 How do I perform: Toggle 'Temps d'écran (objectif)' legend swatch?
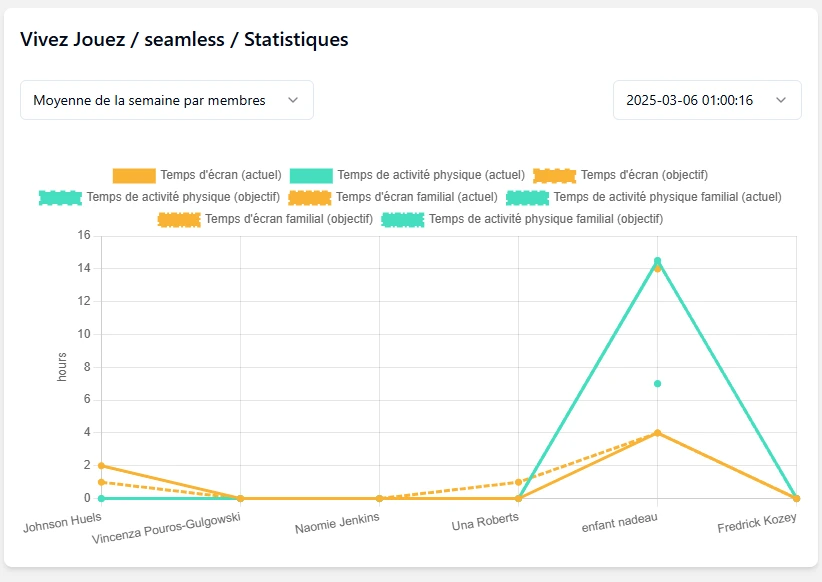555,175
